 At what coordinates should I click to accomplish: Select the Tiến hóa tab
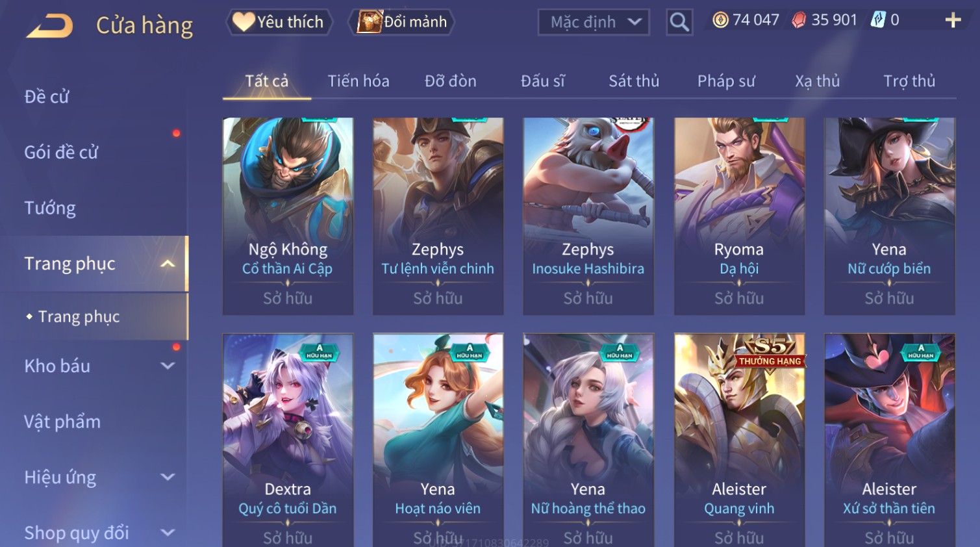(358, 81)
